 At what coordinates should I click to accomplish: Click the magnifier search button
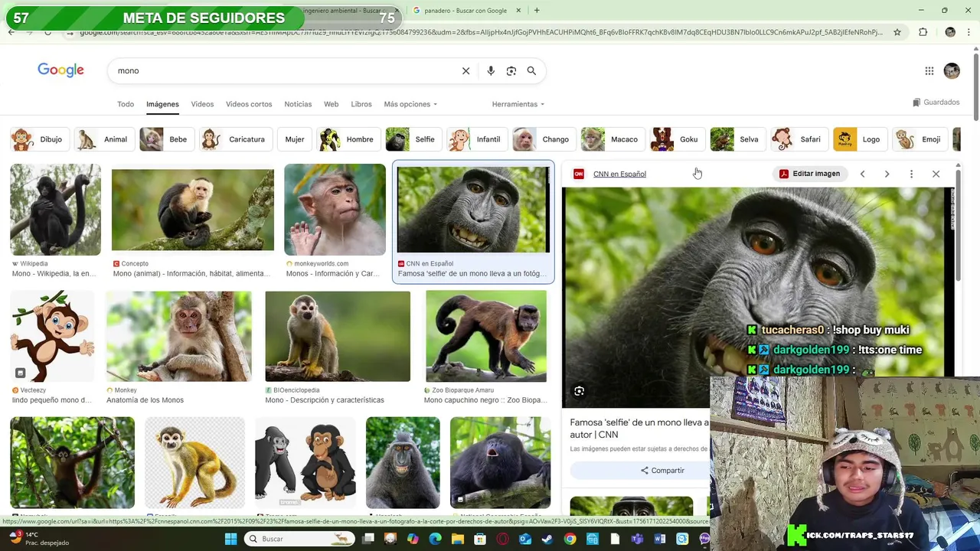click(x=531, y=70)
